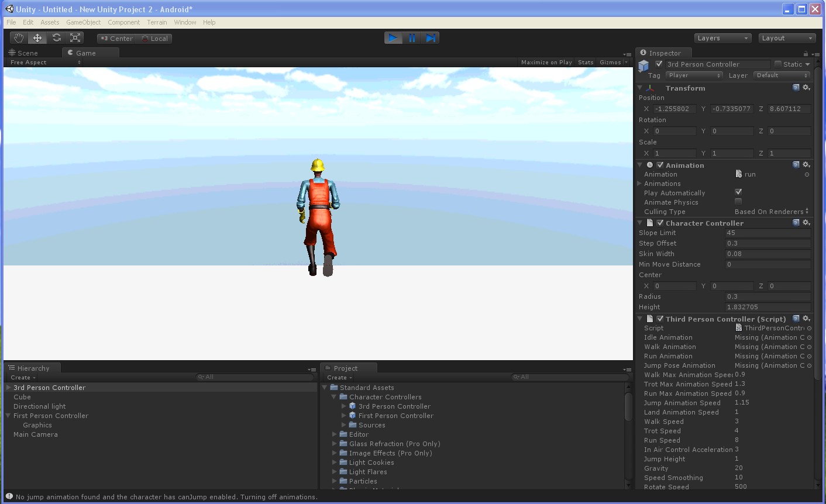The height and width of the screenshot is (504, 826).
Task: Select the Hand tool in the toolbar
Action: point(19,38)
